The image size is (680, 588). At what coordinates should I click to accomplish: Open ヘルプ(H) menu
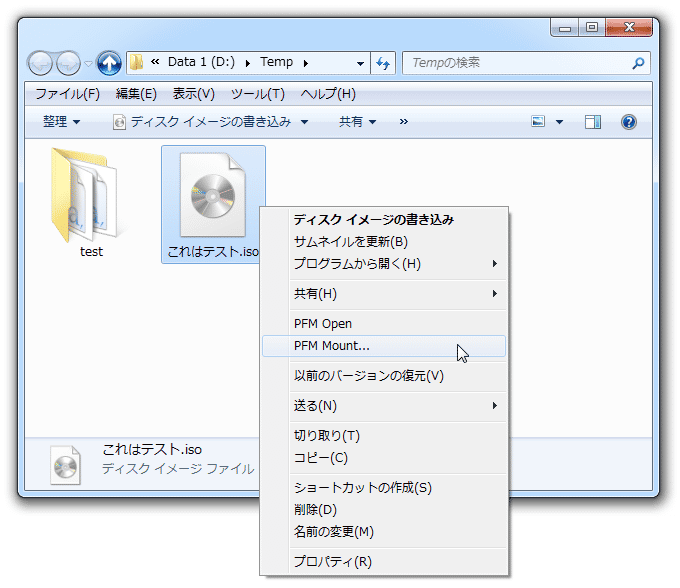(x=328, y=94)
